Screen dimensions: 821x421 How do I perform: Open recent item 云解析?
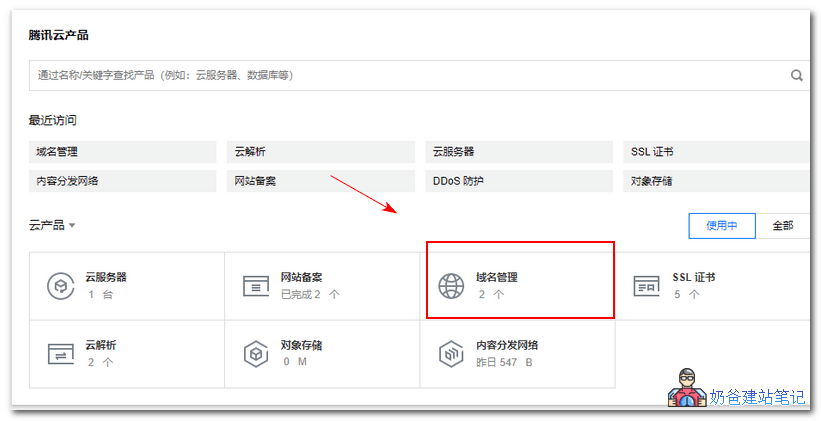pyautogui.click(x=320, y=152)
